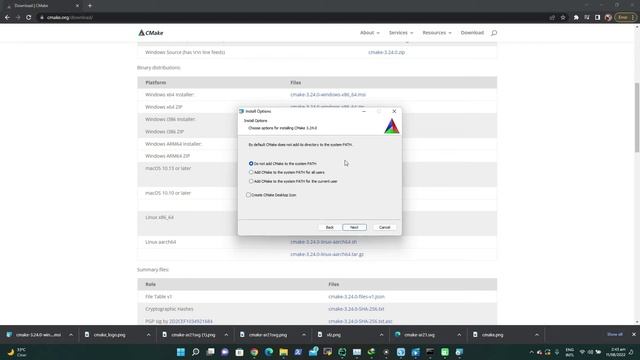Open downloaded cmake-ar21svg.png
This screenshot has height=360, width=640.
tap(264, 335)
